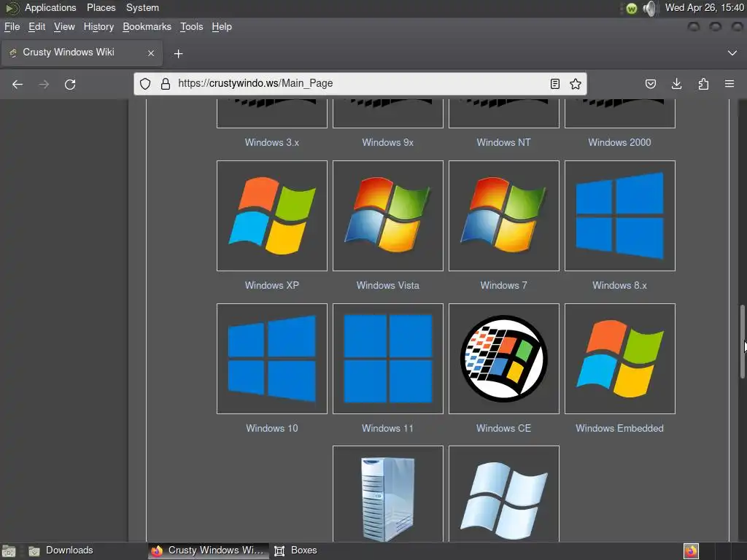Open the Applications menu in top panel
747x560 pixels.
pyautogui.click(x=50, y=7)
